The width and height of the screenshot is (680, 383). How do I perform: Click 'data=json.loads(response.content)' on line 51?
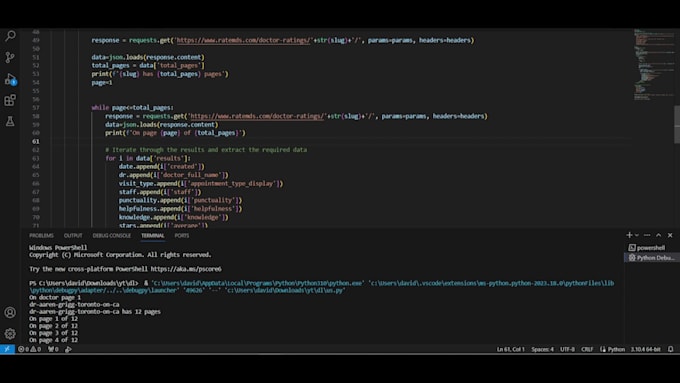(147, 57)
